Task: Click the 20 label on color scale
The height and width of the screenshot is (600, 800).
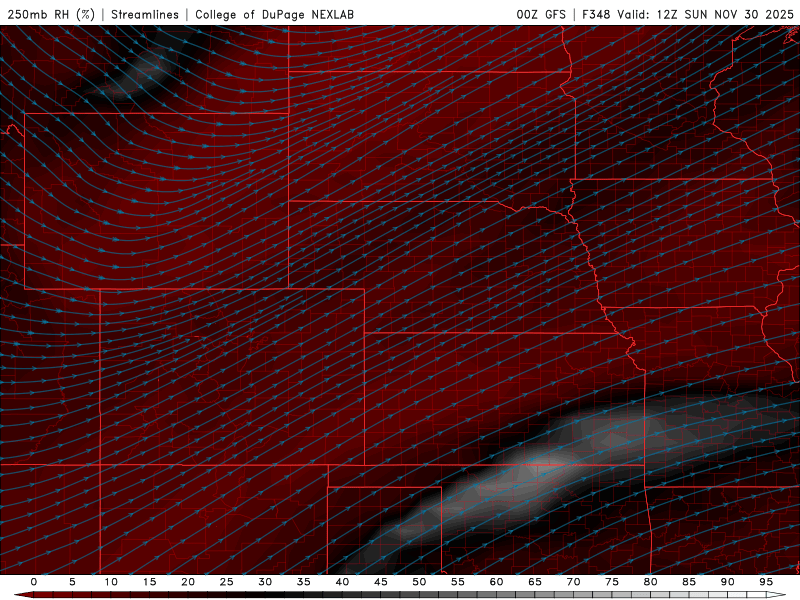Action: pyautogui.click(x=188, y=582)
